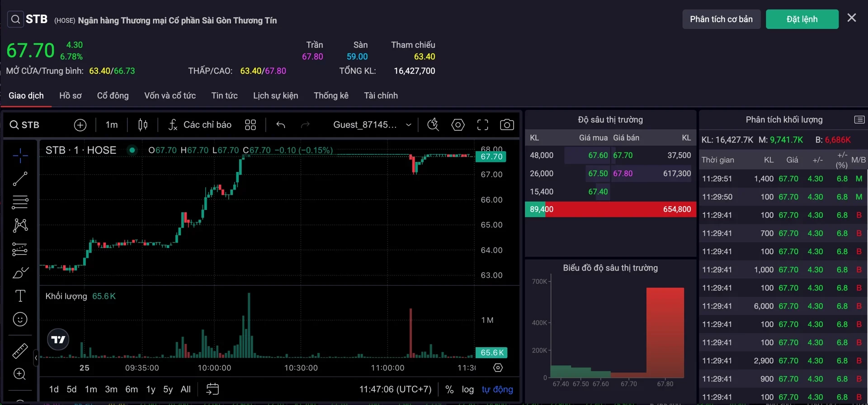Select the ruler measure tool

pyautogui.click(x=20, y=351)
